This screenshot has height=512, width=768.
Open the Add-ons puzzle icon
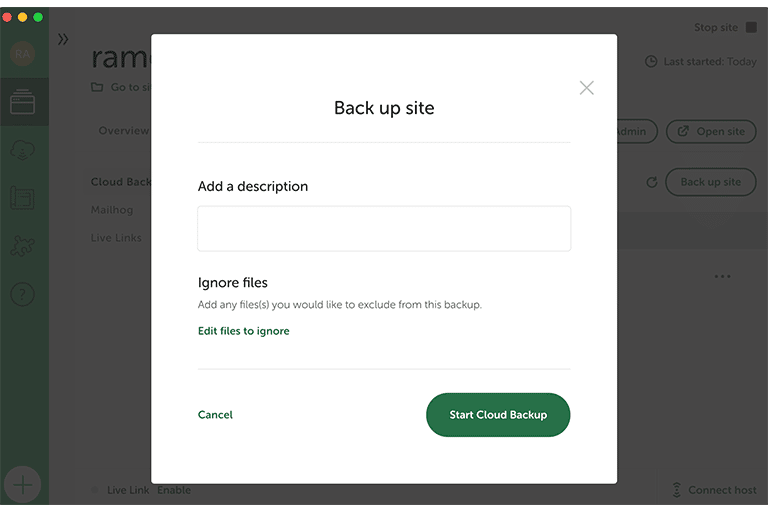point(23,246)
